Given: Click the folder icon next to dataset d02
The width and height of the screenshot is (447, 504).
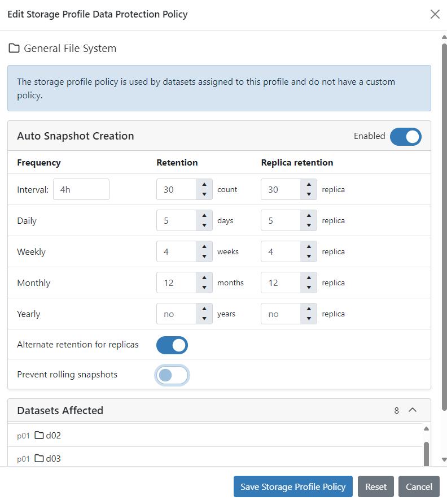Looking at the screenshot, I should [39, 435].
